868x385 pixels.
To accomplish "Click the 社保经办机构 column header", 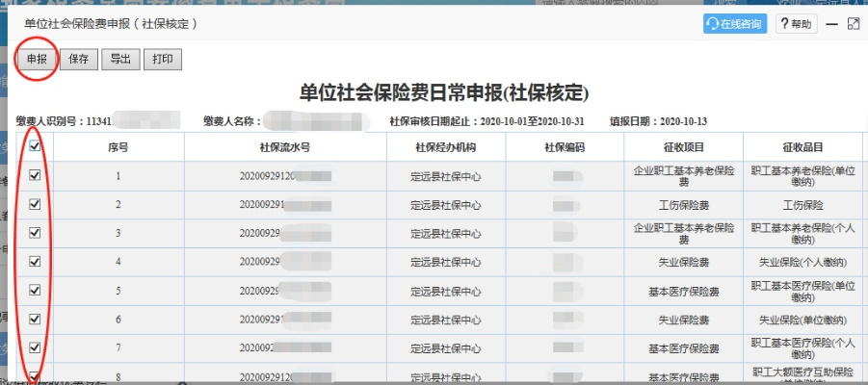I will [x=444, y=147].
